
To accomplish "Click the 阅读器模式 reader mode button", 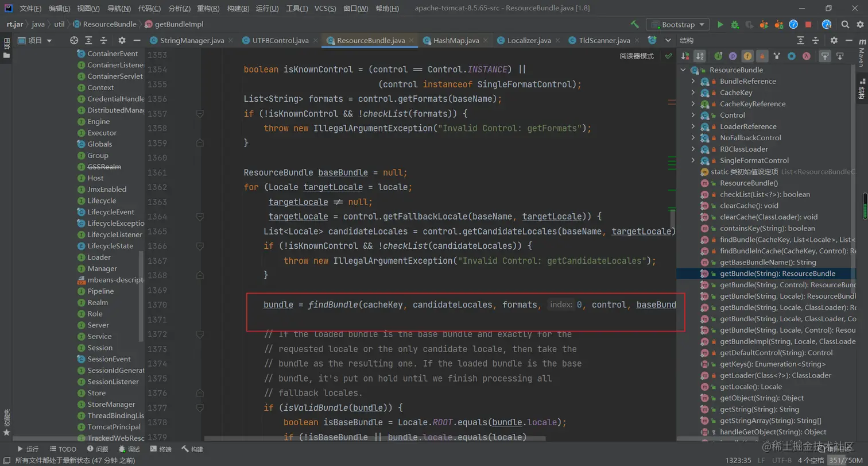I will (x=637, y=56).
